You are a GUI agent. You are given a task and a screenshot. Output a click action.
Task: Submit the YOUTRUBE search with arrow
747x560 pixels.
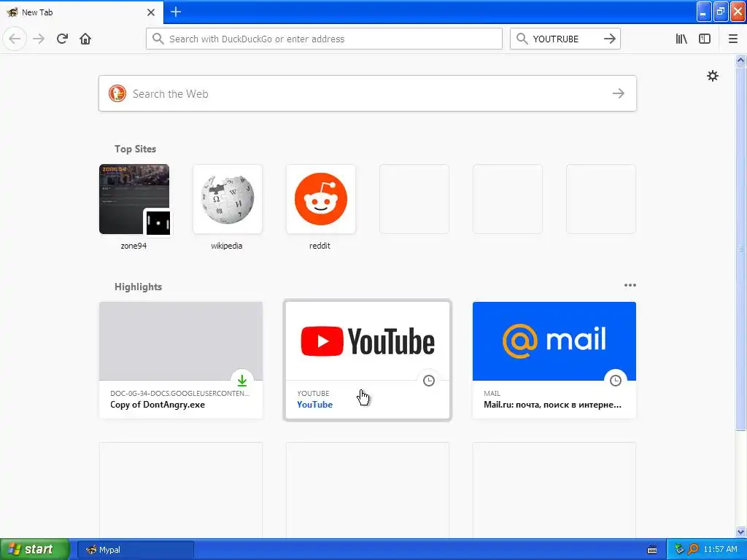(609, 39)
